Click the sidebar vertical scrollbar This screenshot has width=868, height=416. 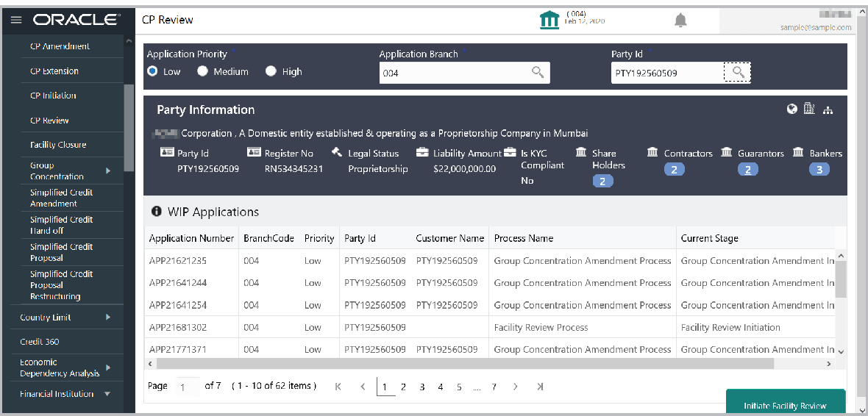129,127
